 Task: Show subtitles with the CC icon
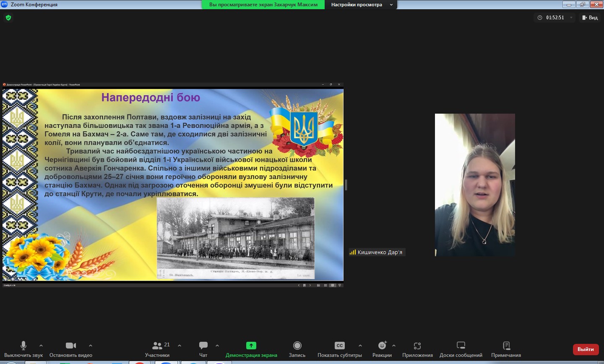[340, 346]
